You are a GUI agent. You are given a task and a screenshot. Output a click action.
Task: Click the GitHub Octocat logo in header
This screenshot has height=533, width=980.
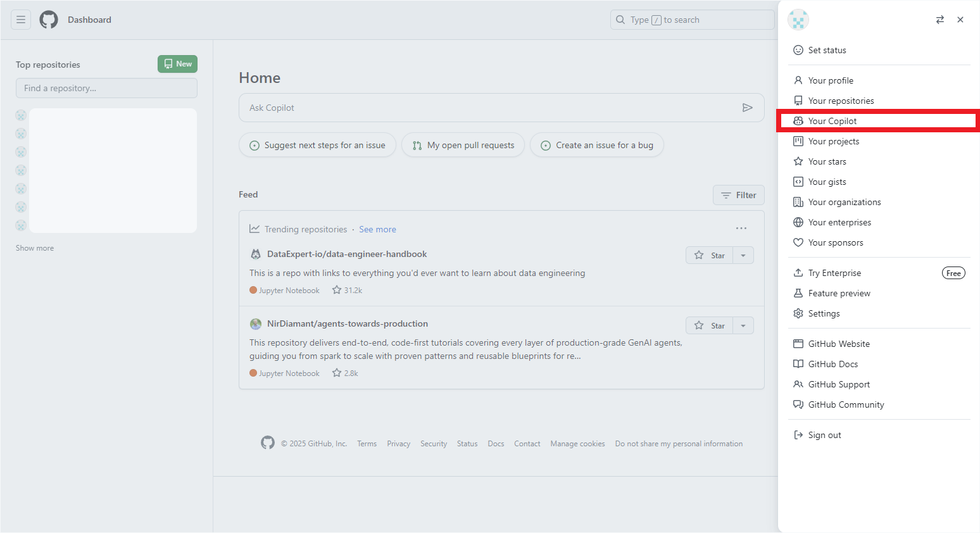click(49, 20)
